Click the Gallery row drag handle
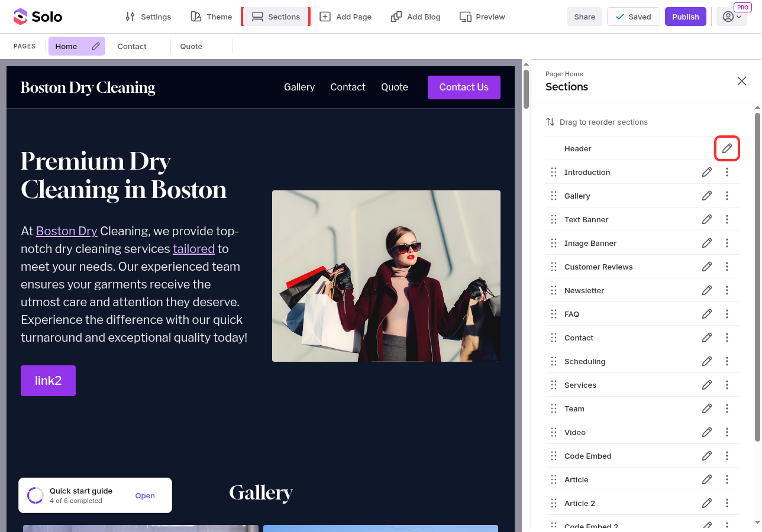This screenshot has height=532, width=762. click(554, 196)
